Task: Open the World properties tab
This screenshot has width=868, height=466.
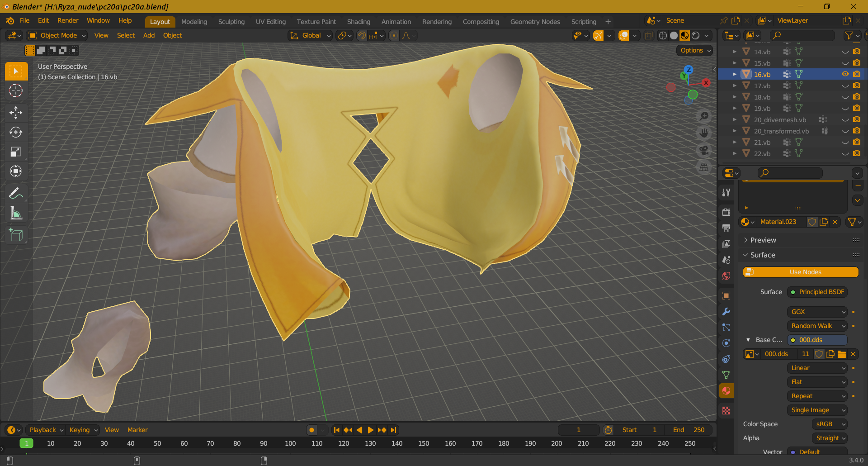Action: coord(726,276)
